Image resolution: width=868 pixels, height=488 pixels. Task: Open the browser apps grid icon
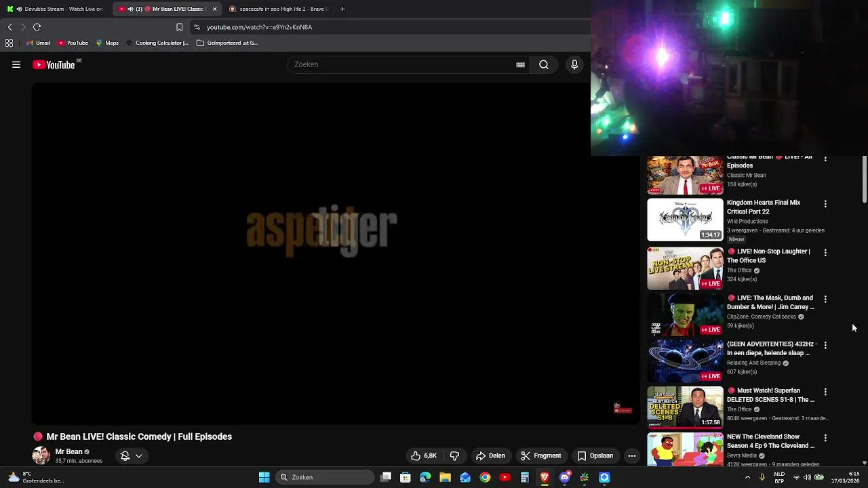[9, 43]
